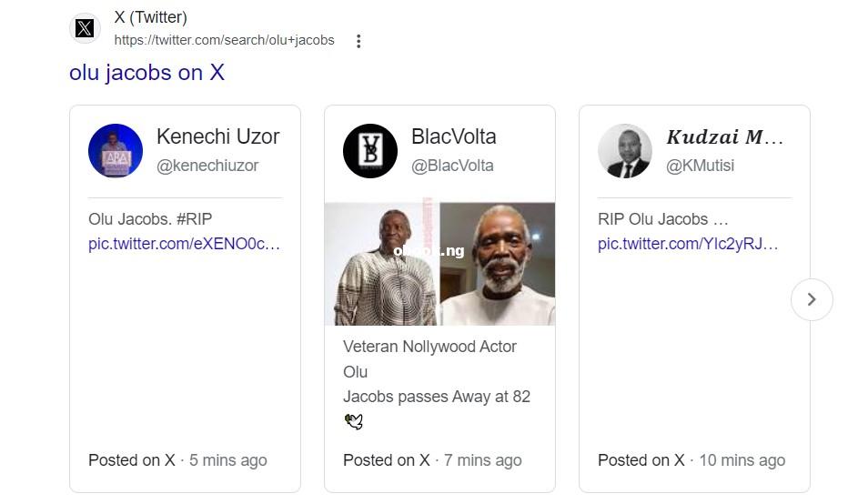Click the Kenechi Uzor name heading
The width and height of the screenshot is (858, 504).
217,136
